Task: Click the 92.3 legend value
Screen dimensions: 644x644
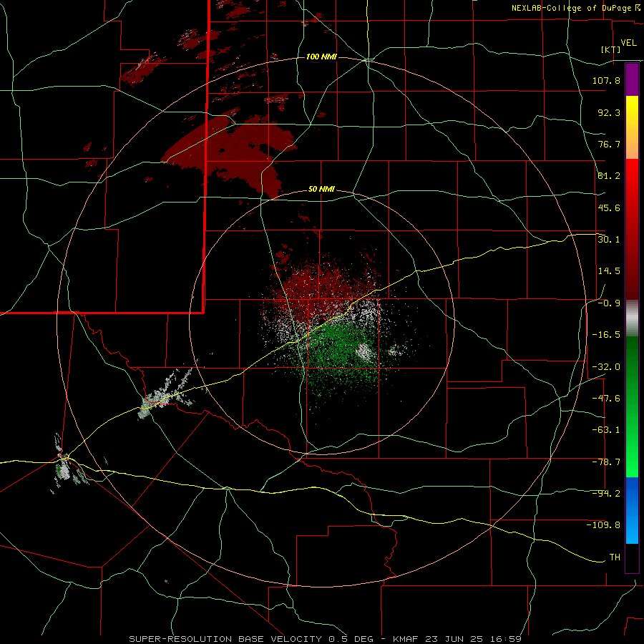Action: click(609, 112)
